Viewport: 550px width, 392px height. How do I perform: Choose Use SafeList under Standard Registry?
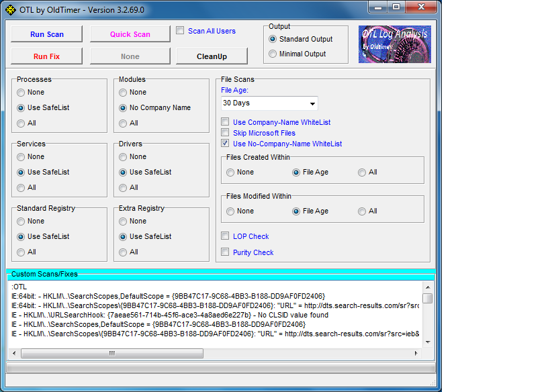tap(21, 237)
